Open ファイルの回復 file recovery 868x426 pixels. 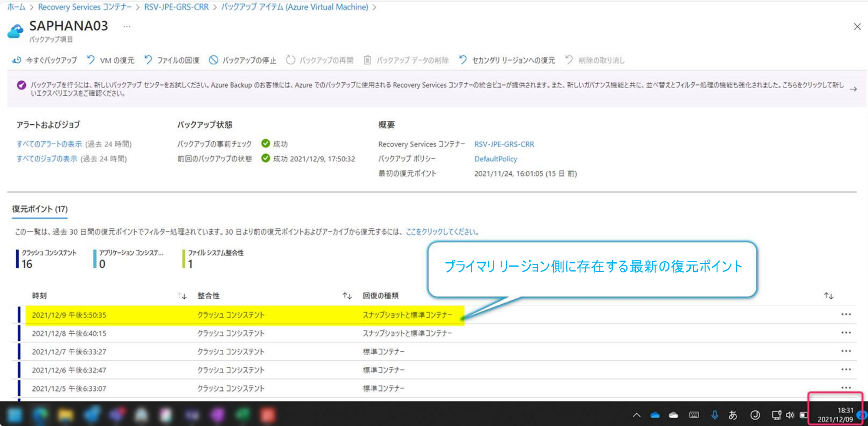click(172, 60)
